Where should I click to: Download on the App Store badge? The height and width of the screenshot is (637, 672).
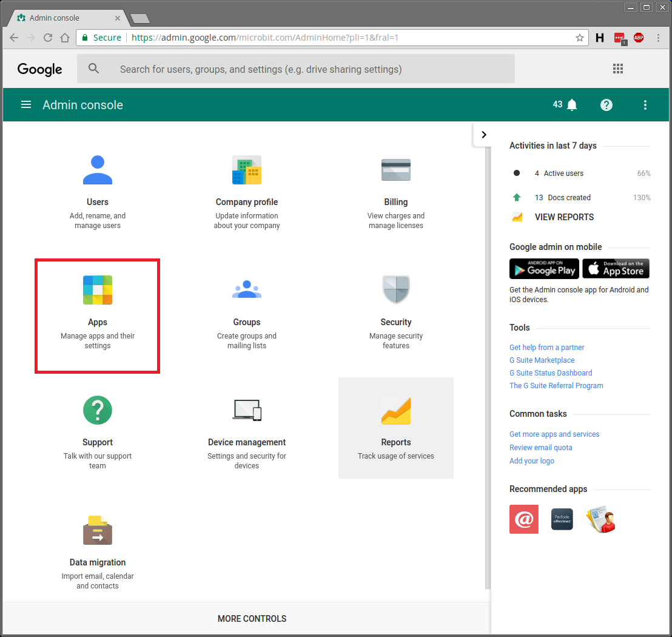(x=616, y=269)
